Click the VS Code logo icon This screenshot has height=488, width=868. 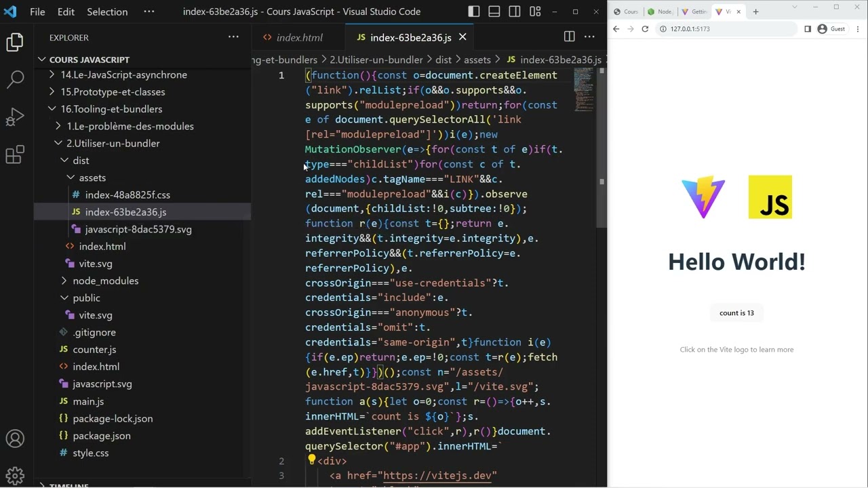tap(10, 12)
